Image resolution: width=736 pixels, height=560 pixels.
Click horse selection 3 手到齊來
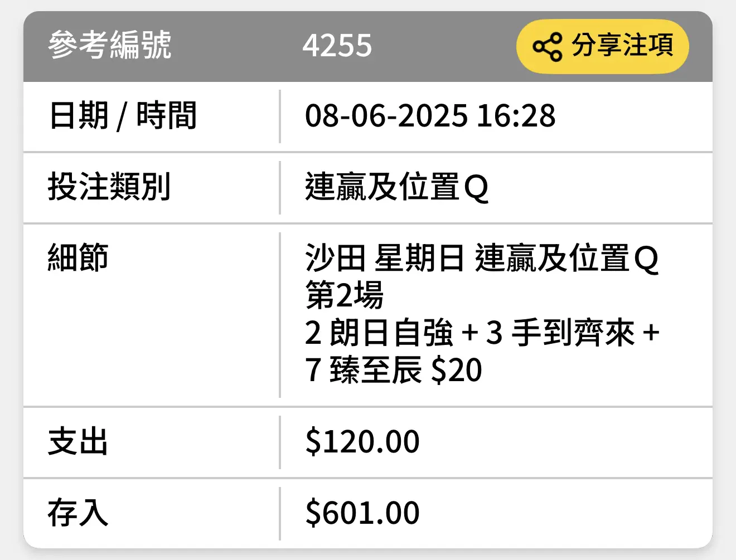click(x=560, y=333)
